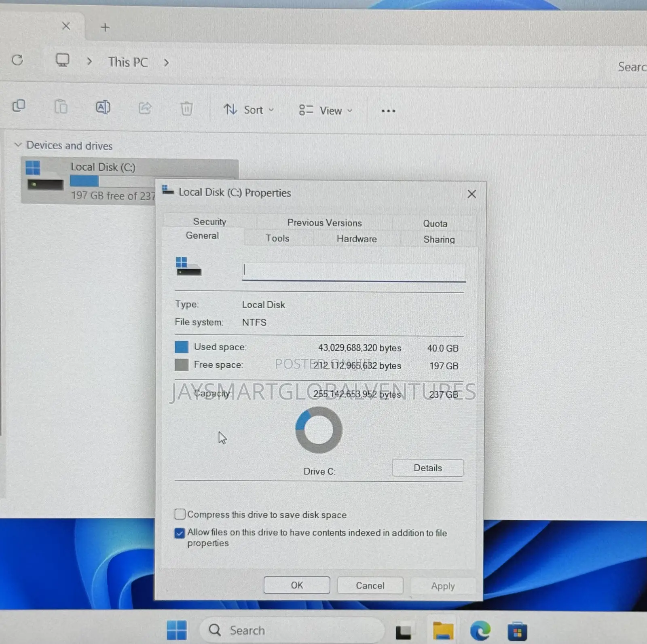This screenshot has height=644, width=647.
Task: Click the 'Local Disk' type value
Action: click(x=263, y=305)
